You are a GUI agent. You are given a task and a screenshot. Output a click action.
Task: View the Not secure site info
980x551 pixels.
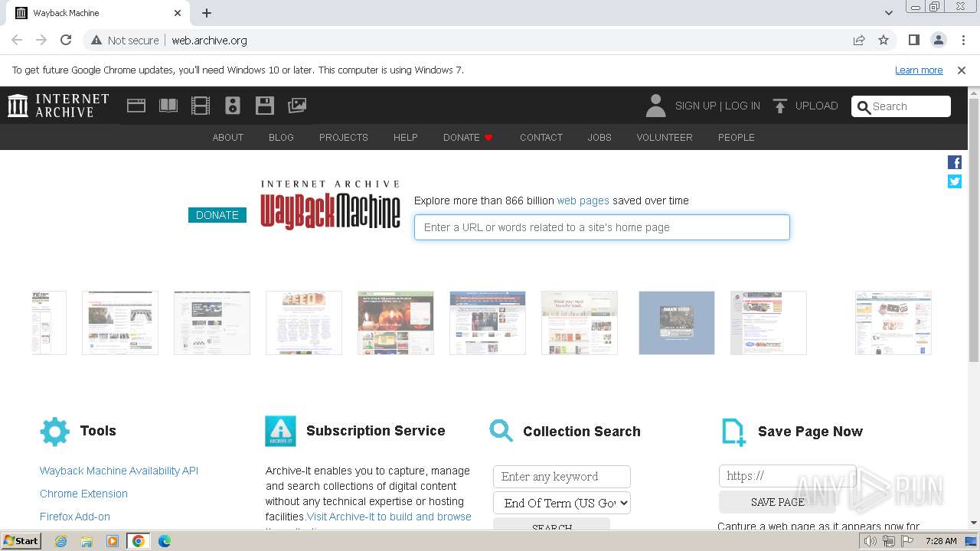coord(125,40)
